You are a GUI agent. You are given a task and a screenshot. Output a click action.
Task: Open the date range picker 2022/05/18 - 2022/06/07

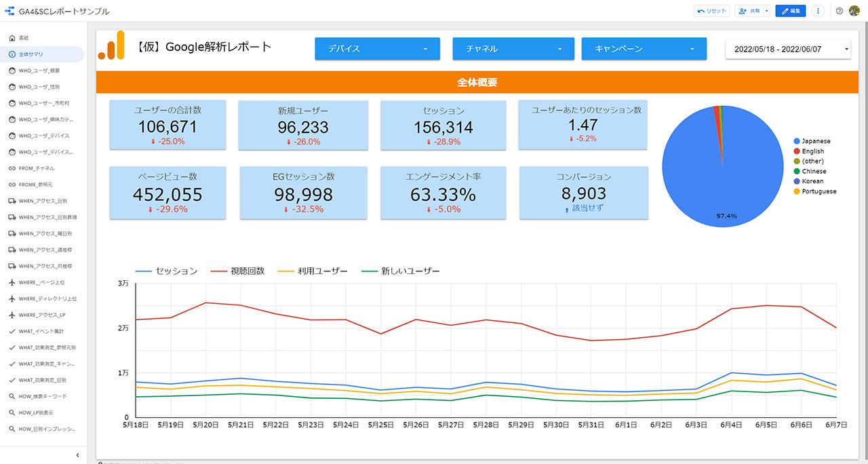pyautogui.click(x=787, y=49)
